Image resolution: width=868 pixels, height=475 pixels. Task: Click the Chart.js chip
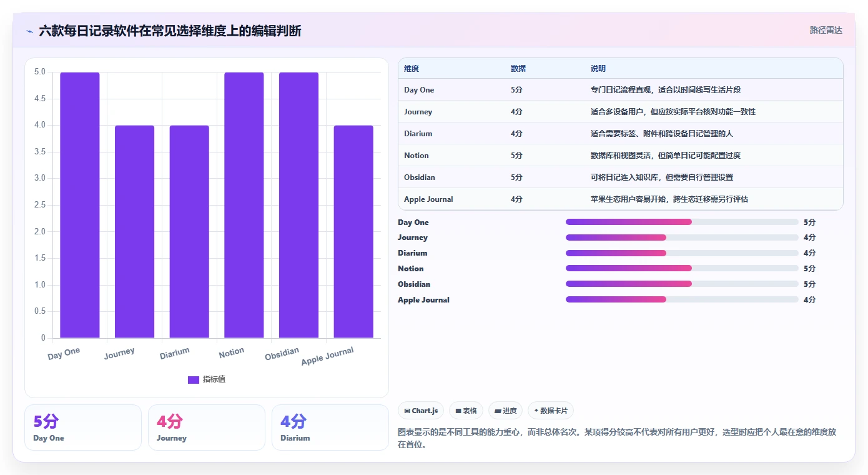421,411
